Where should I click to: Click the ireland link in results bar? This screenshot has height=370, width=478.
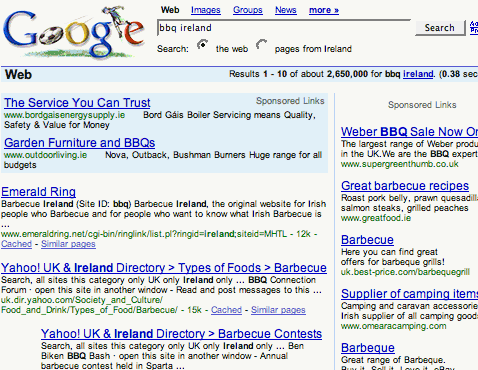tap(418, 74)
